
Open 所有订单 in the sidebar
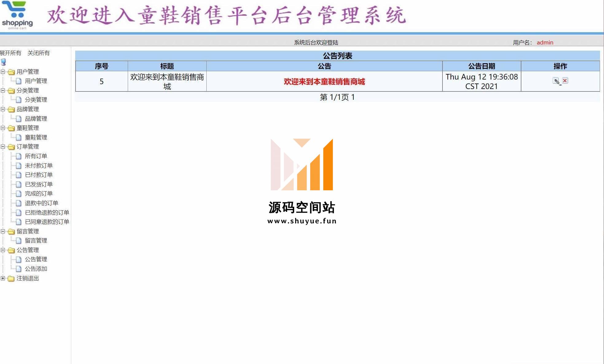point(36,156)
